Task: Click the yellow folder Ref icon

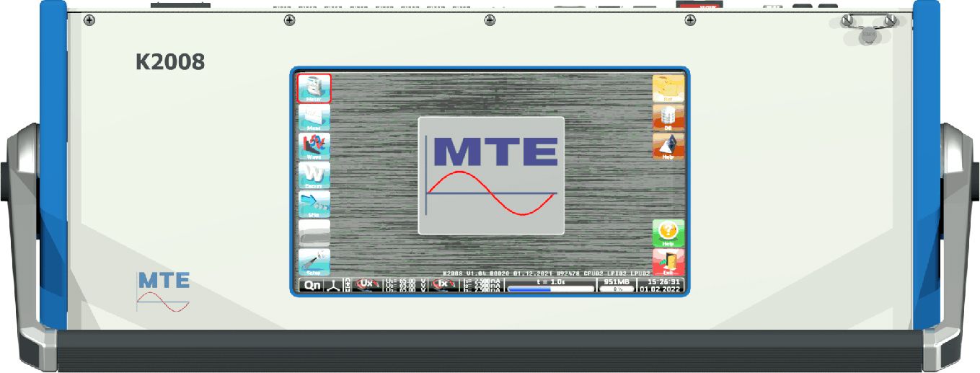Action: click(668, 89)
